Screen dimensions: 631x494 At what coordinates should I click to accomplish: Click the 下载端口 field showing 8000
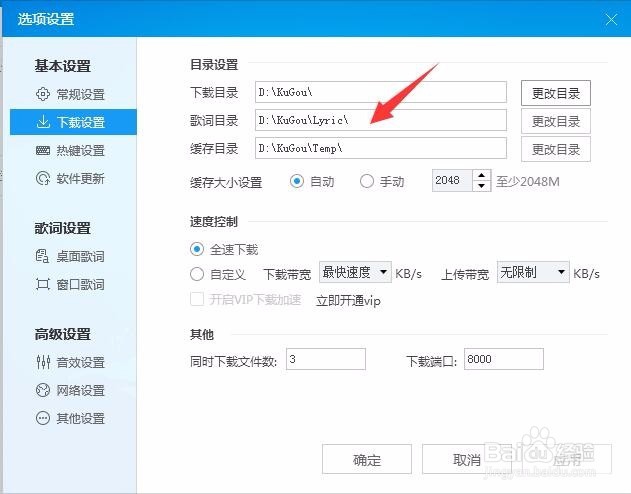tap(504, 359)
